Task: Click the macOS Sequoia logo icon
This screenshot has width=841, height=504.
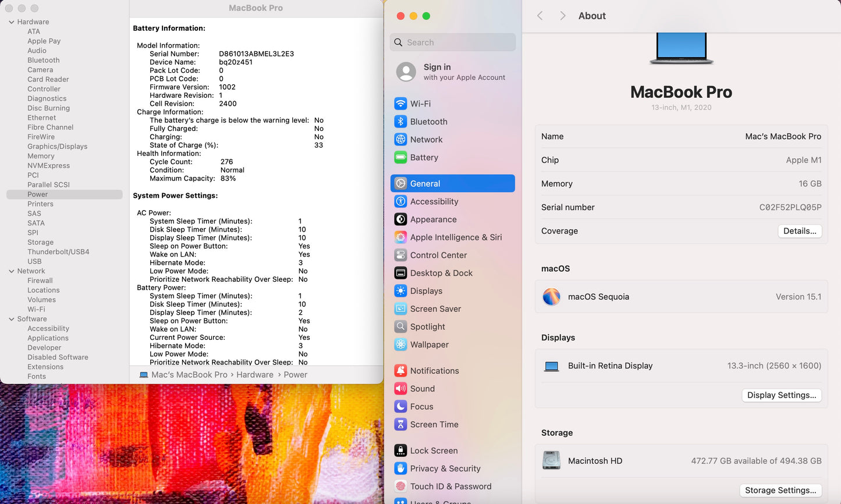Action: pyautogui.click(x=551, y=297)
